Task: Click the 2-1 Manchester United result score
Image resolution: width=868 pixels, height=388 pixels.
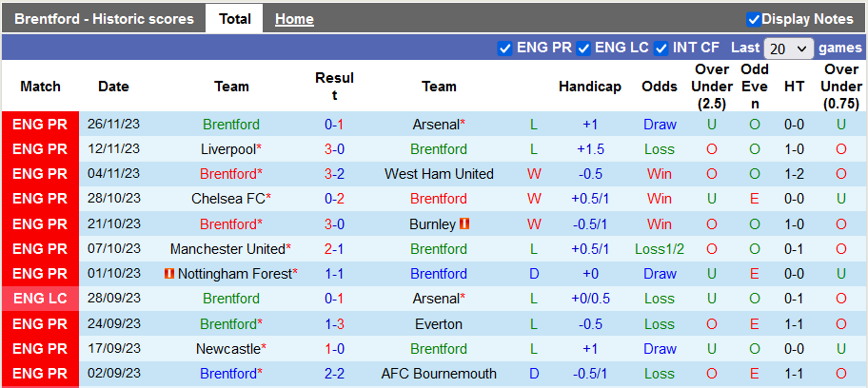Action: [334, 248]
